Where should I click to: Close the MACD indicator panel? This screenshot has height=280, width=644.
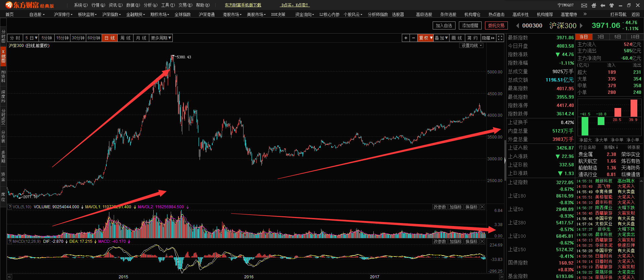482,241
